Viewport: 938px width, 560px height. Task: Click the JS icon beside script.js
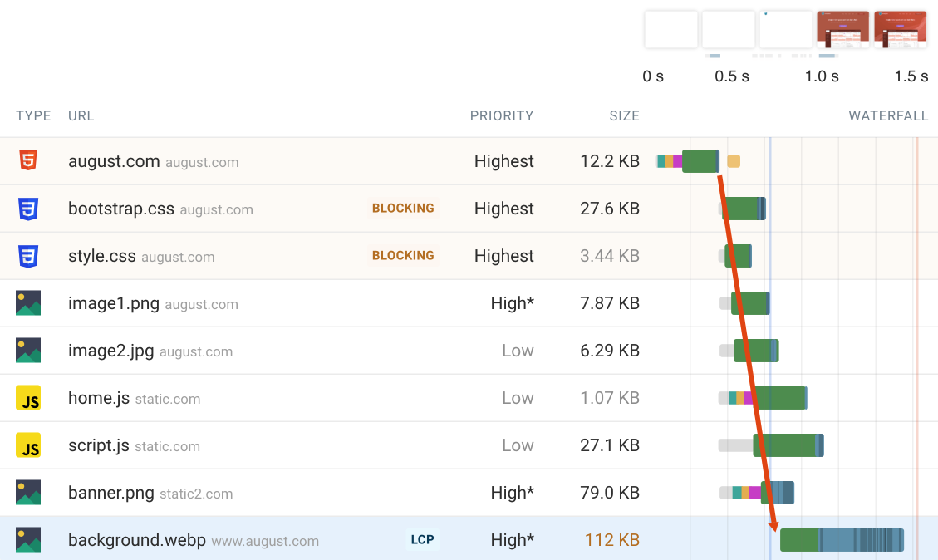28,445
